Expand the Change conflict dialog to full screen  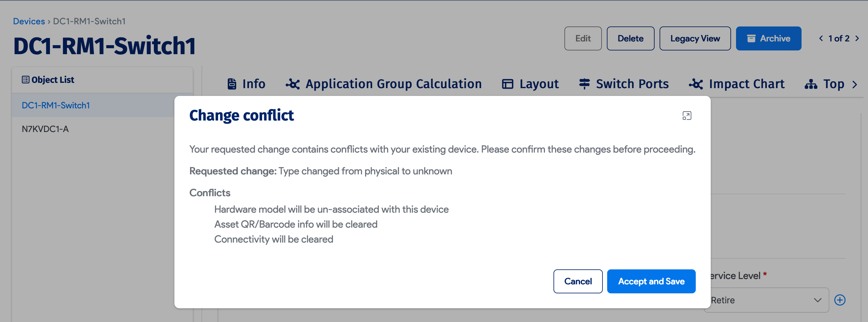click(687, 116)
